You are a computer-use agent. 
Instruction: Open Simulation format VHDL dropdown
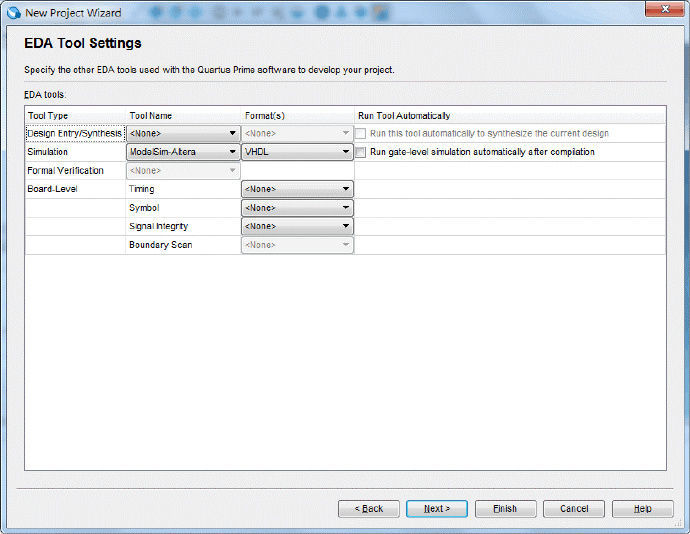(x=297, y=152)
